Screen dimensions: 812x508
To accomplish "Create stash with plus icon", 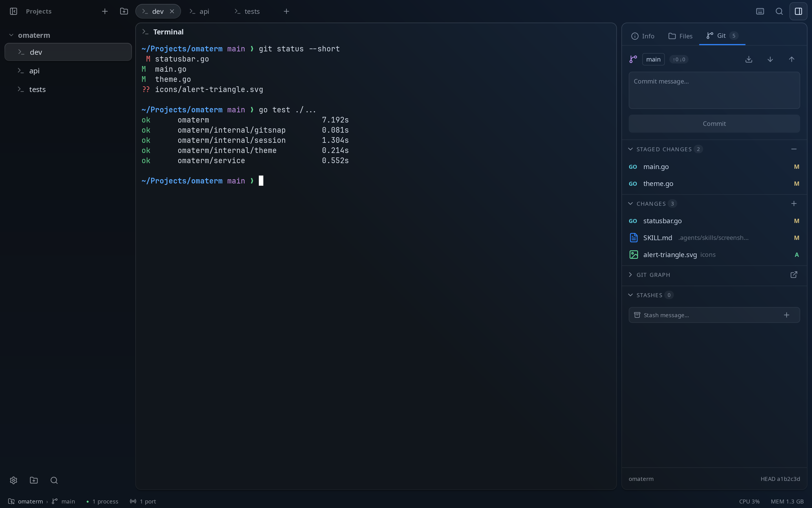I will pos(787,315).
